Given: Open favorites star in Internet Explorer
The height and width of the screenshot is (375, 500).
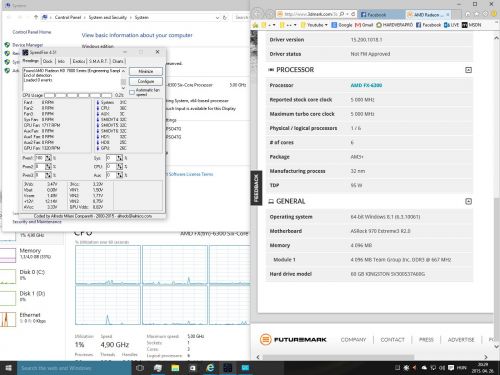Looking at the screenshot, I should coord(477,14).
